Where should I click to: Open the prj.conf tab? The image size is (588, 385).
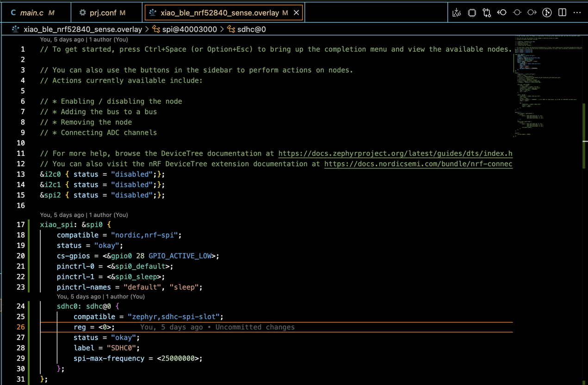click(x=107, y=12)
